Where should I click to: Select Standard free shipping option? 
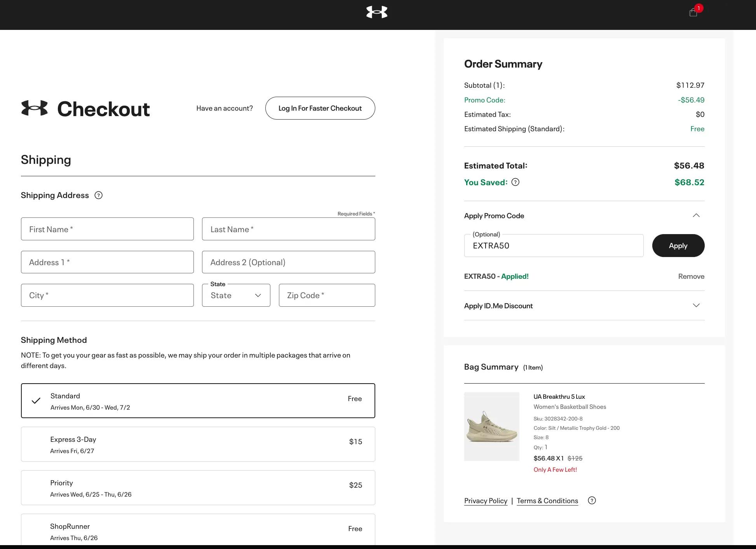198,401
